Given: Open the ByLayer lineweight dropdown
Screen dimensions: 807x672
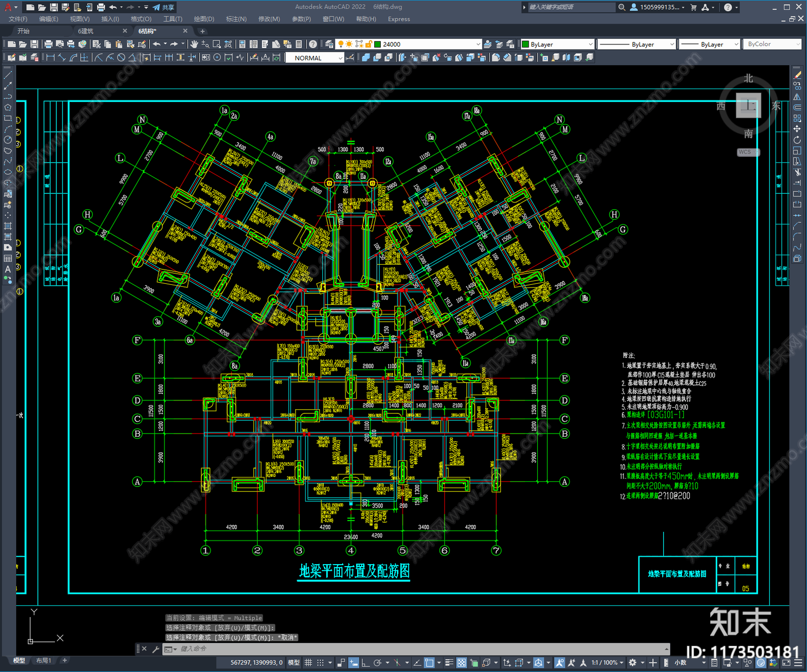Looking at the screenshot, I should click(x=710, y=44).
